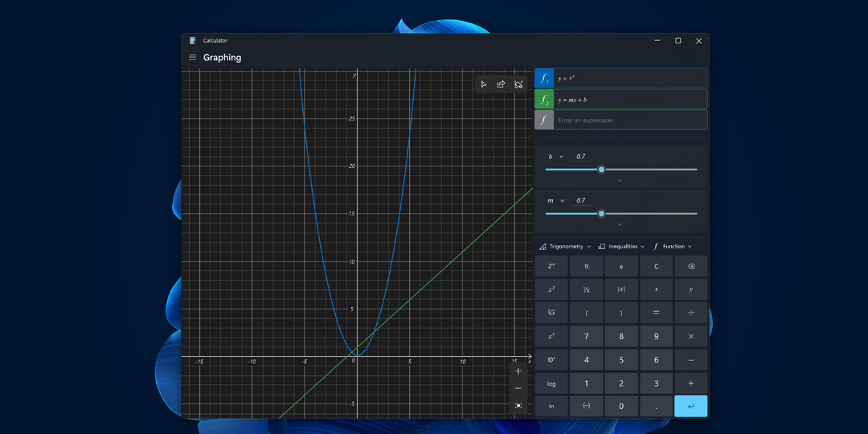This screenshot has height=434, width=868.
Task: Toggle visibility of function f2 green badge
Action: point(544,100)
